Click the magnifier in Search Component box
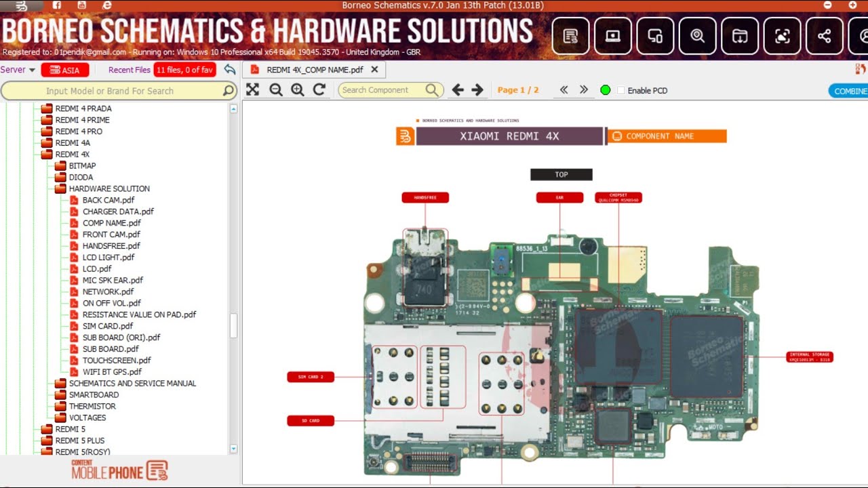 (432, 90)
